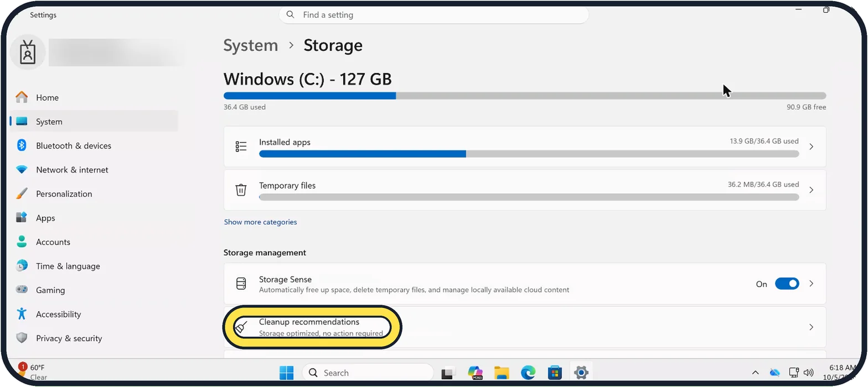Launch Microsoft Edge from the taskbar
The image size is (868, 387).
528,373
